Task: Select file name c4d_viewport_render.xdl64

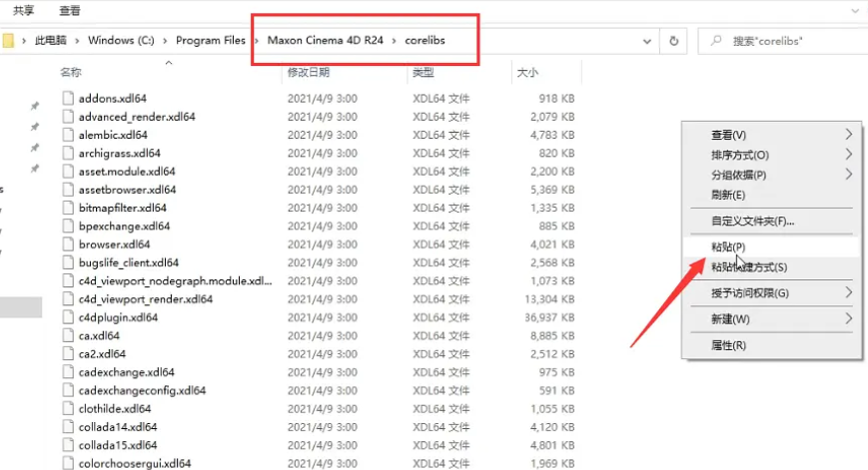Action: (x=146, y=299)
